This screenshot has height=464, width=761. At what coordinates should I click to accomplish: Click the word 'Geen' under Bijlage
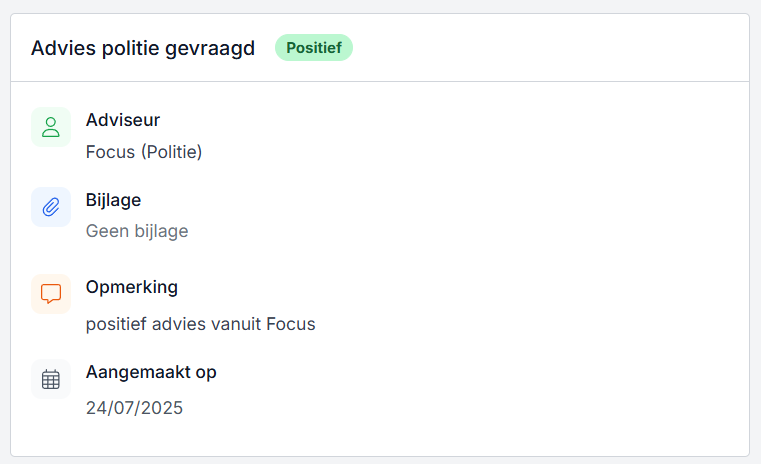(x=105, y=231)
